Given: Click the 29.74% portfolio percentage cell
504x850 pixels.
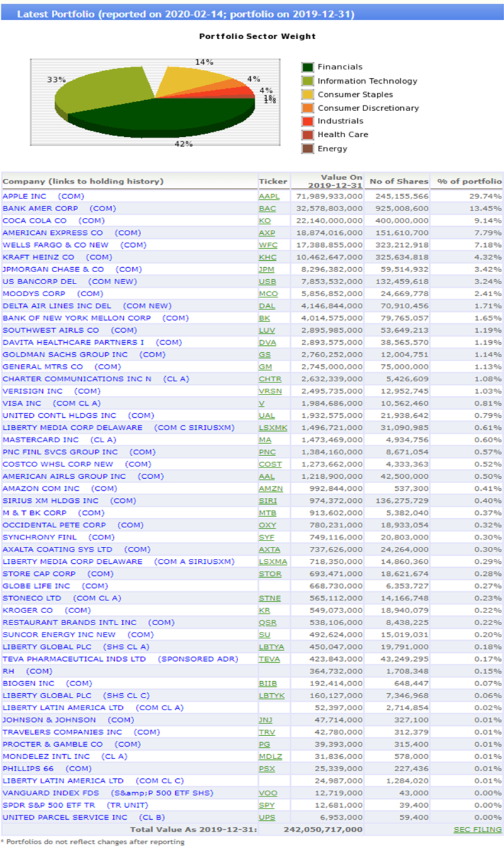Looking at the screenshot, I should click(x=486, y=196).
